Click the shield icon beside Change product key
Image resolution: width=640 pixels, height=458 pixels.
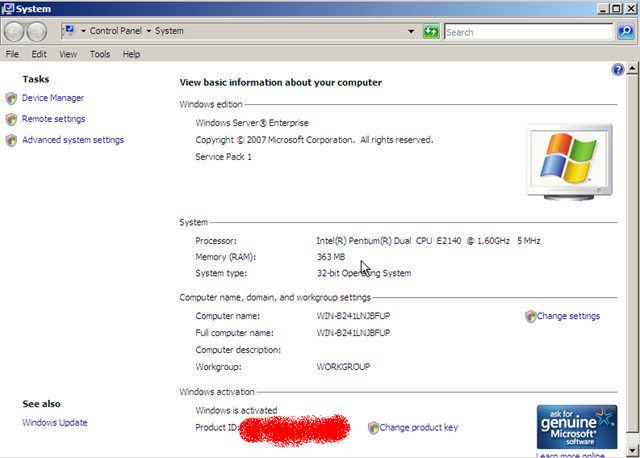click(373, 428)
